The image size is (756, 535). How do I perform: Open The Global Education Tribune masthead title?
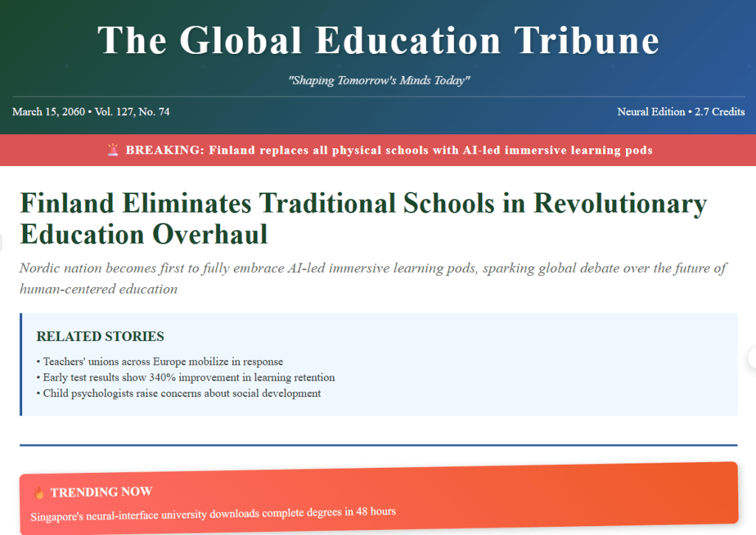(378, 41)
